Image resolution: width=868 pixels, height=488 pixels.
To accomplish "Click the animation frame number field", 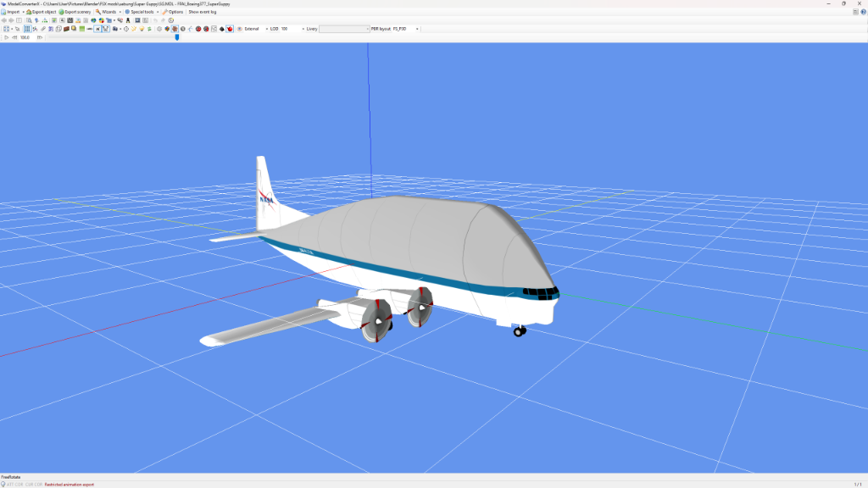I will point(24,37).
